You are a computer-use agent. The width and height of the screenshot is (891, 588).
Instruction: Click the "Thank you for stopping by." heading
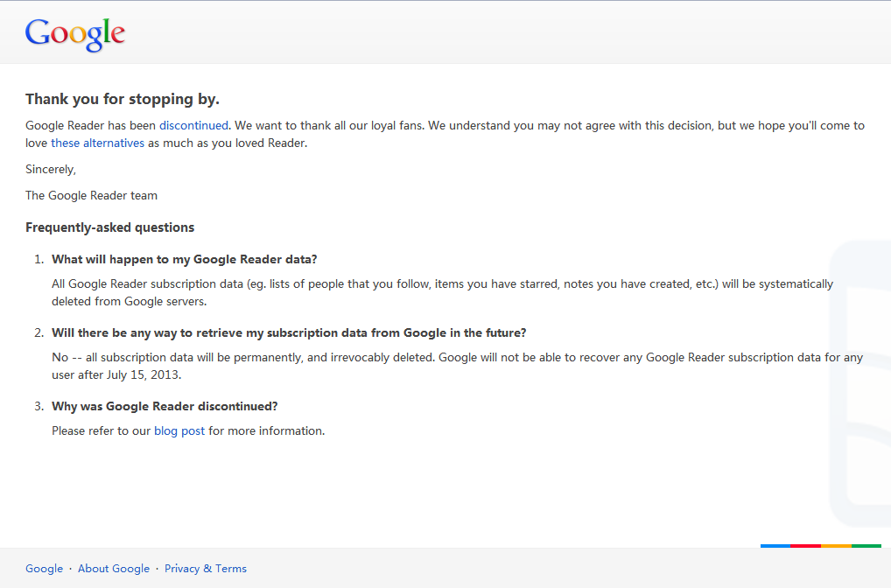pos(122,99)
